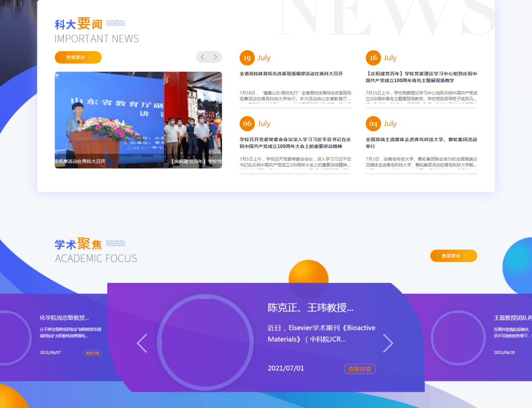Click next arrow in news image slider
532x408 pixels.
pyautogui.click(x=215, y=57)
